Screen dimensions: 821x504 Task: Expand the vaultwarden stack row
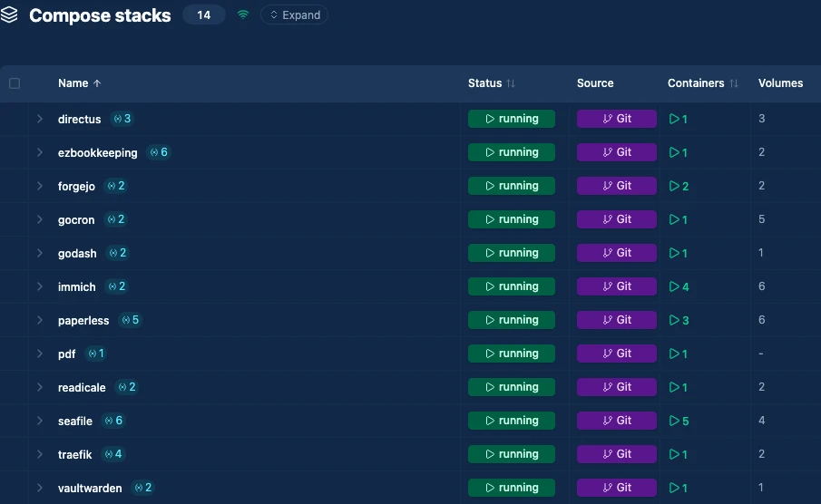pyautogui.click(x=40, y=488)
